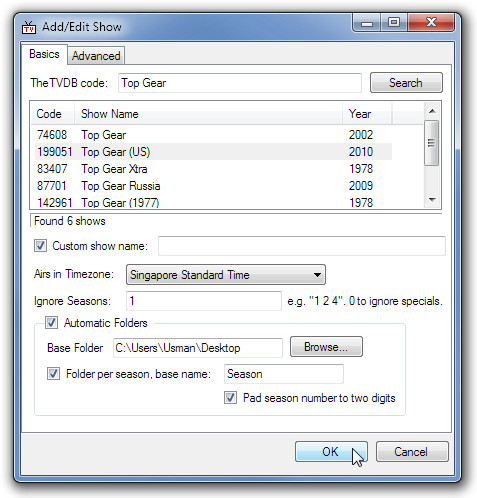Viewport: 477px width, 498px height.
Task: Toggle the Custom show name checkbox
Action: pos(40,246)
